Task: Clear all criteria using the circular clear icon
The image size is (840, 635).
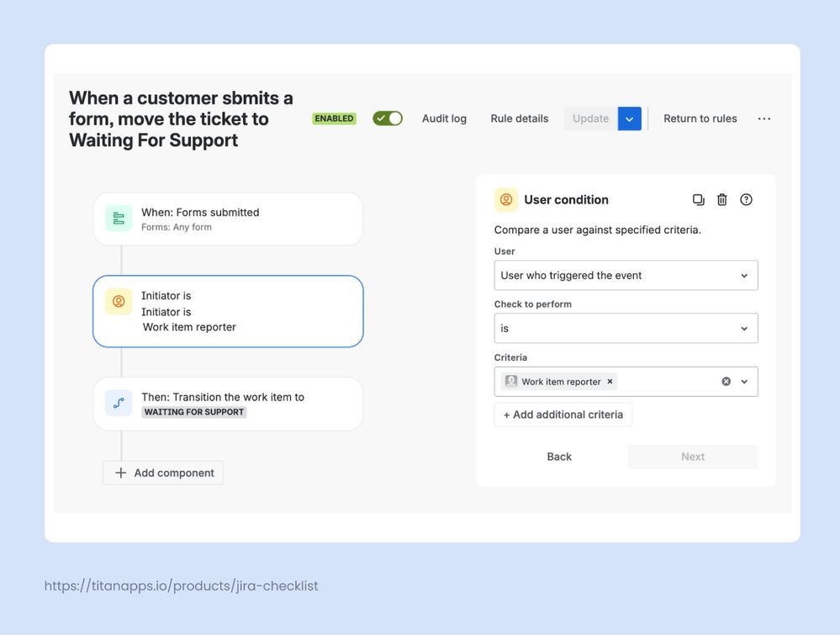Action: click(724, 381)
